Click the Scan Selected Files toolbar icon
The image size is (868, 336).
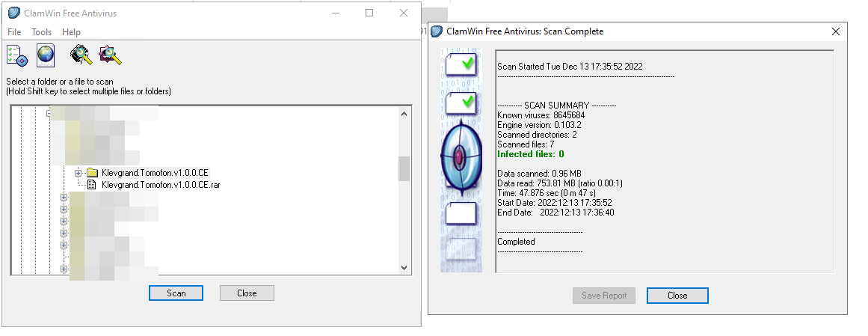click(110, 55)
